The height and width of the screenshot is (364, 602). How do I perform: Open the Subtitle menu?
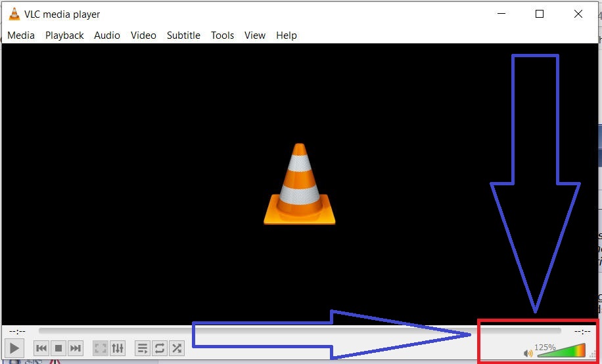[183, 35]
